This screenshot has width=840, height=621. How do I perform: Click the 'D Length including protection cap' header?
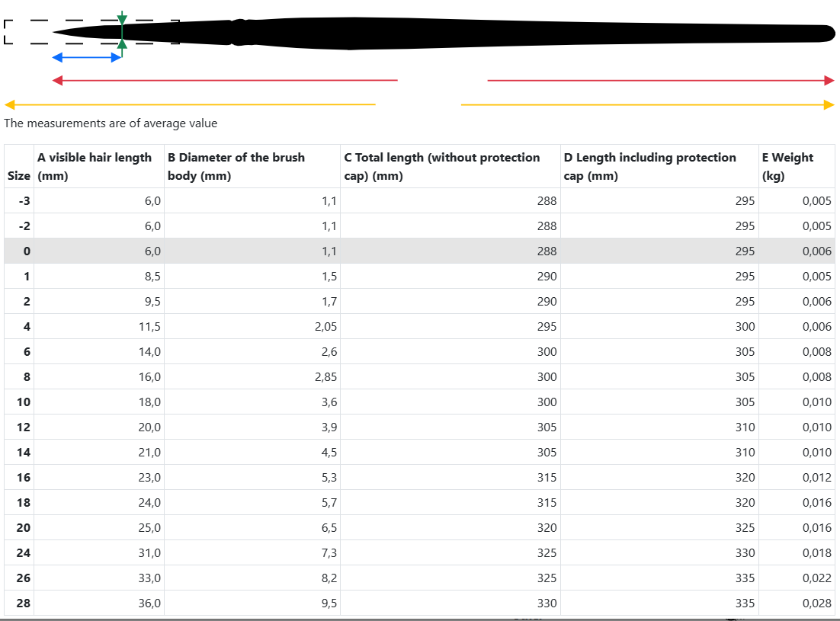tap(659, 167)
